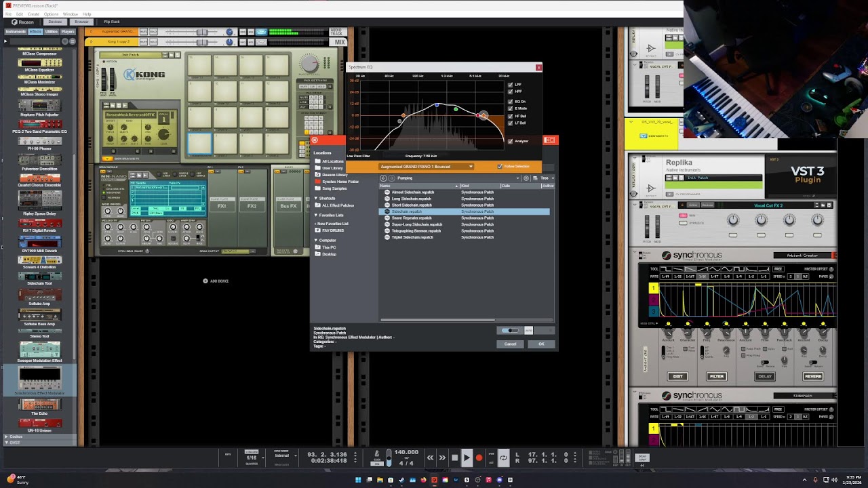Toggle the LPF checkbox in Spectrum EQ
This screenshot has height=488, width=868.
coord(511,85)
